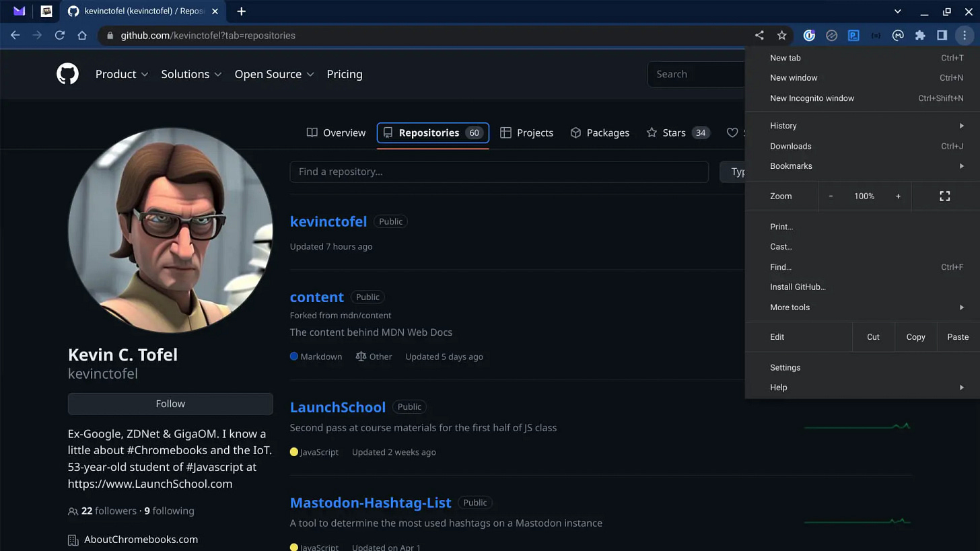
Task: Click Paste in the Edit row
Action: (958, 337)
